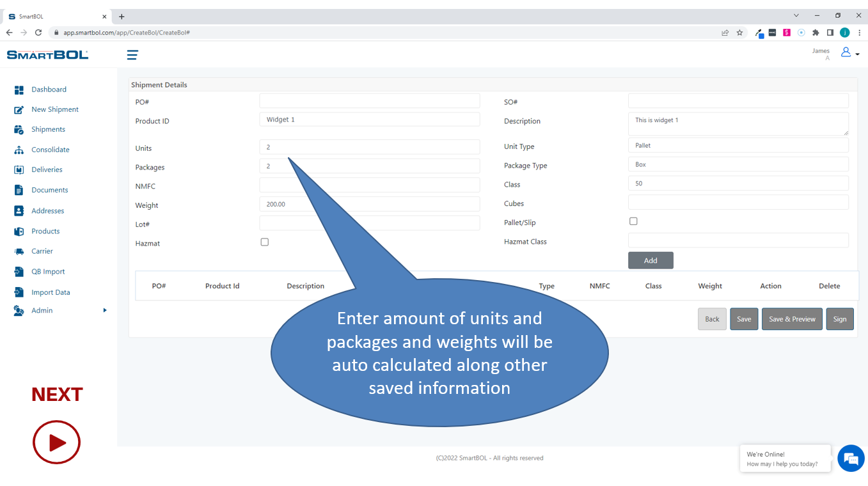This screenshot has height=486, width=868.
Task: Click the Consolidate hierarchy icon
Action: point(19,150)
